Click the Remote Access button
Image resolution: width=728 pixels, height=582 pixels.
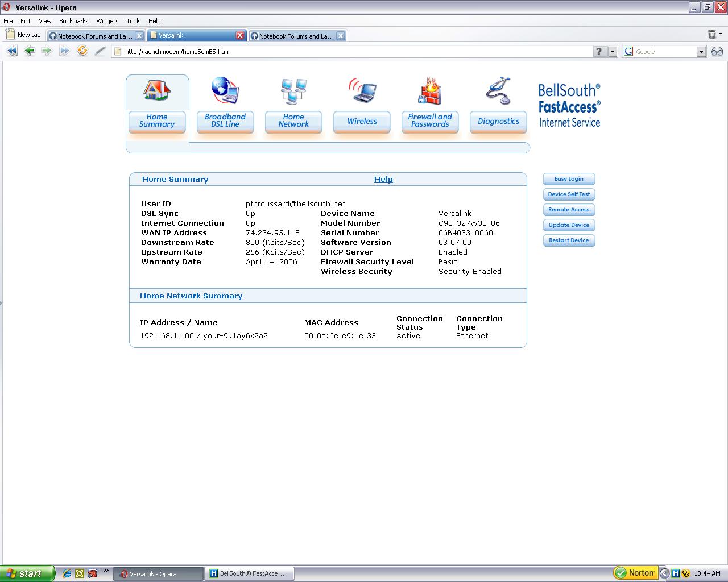point(569,210)
